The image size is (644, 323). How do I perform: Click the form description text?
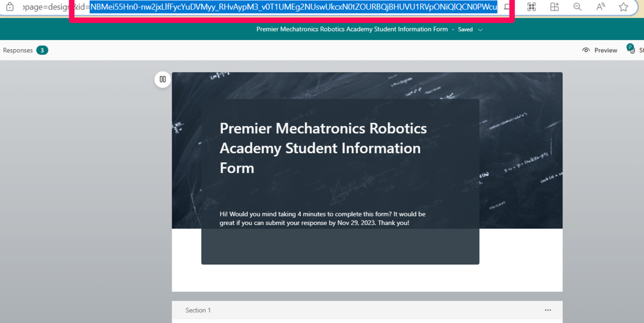pyautogui.click(x=322, y=219)
